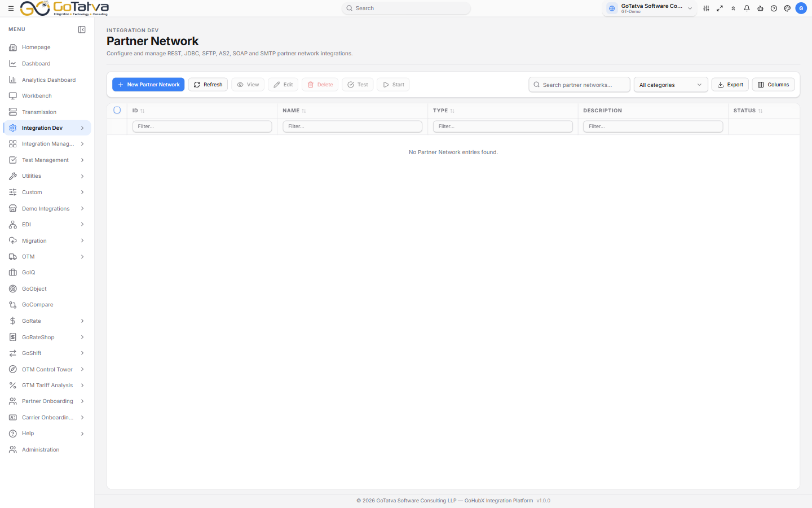This screenshot has width=812, height=508.
Task: Click the Description column filter field
Action: click(x=653, y=126)
